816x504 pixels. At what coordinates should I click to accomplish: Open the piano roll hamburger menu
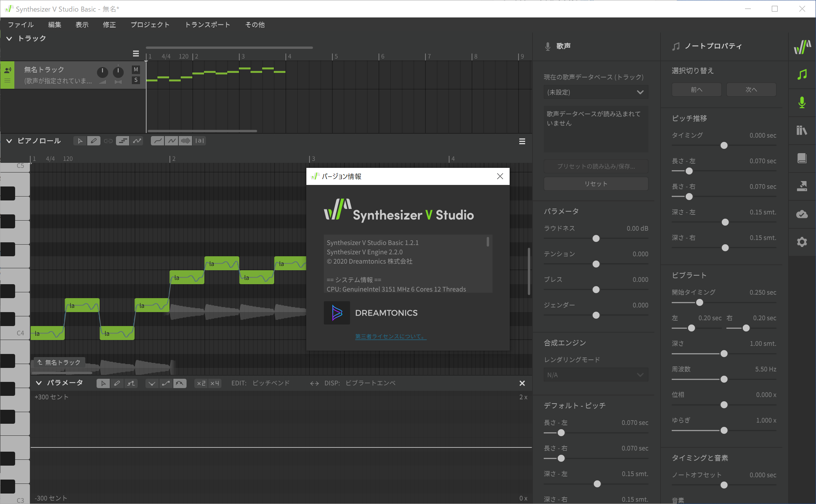pyautogui.click(x=522, y=142)
